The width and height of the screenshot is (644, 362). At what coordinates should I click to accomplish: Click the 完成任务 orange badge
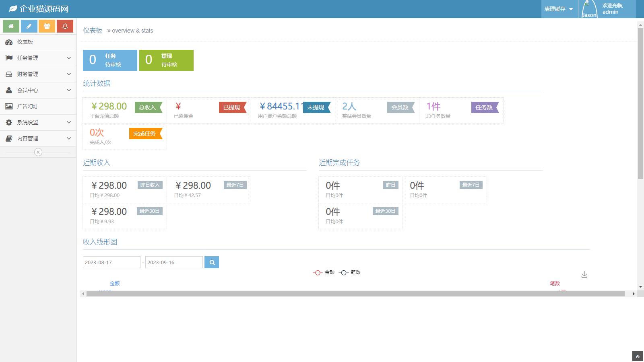click(146, 134)
